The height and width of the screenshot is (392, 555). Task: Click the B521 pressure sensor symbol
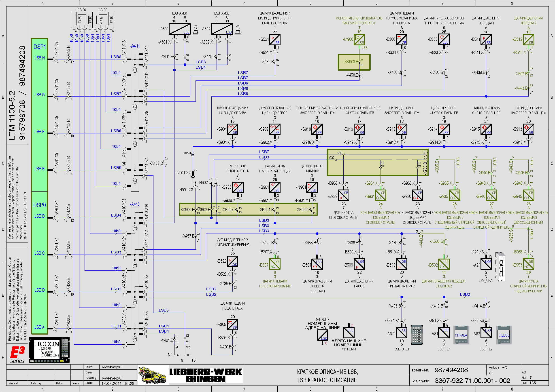[x=275, y=40]
